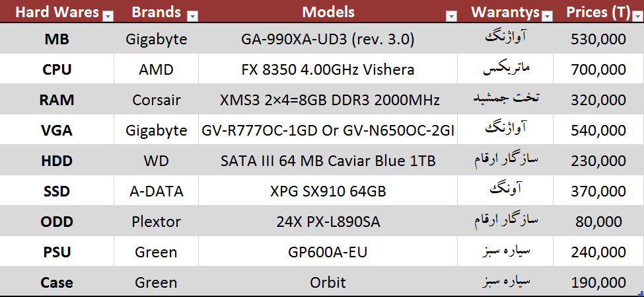644x297 pixels.
Task: Open the Hard Wares filter dropdown
Action: click(108, 15)
